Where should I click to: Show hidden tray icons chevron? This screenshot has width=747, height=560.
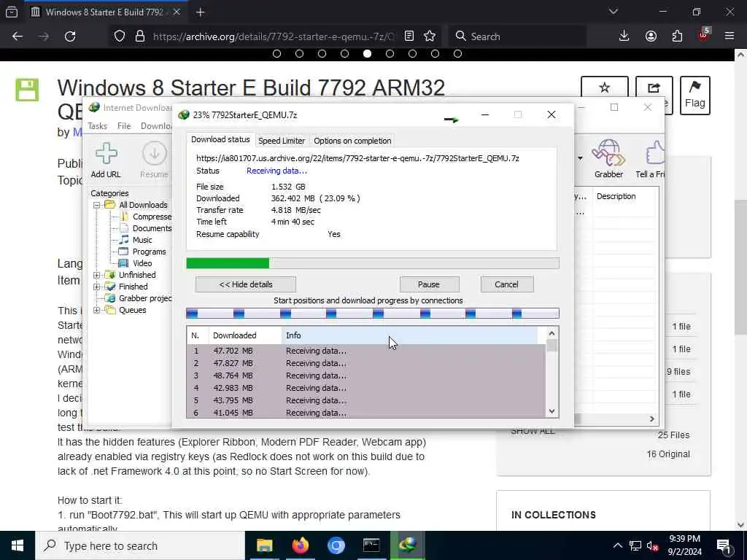click(617, 546)
